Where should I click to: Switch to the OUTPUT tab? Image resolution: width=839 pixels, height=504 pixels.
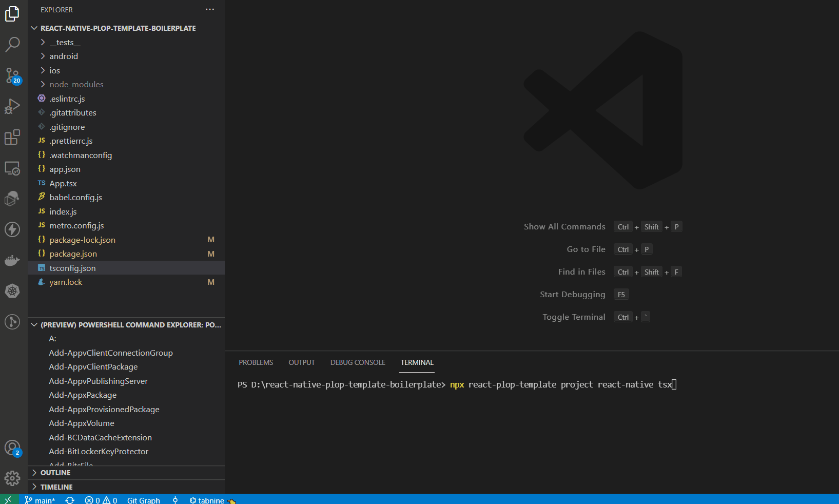302,362
